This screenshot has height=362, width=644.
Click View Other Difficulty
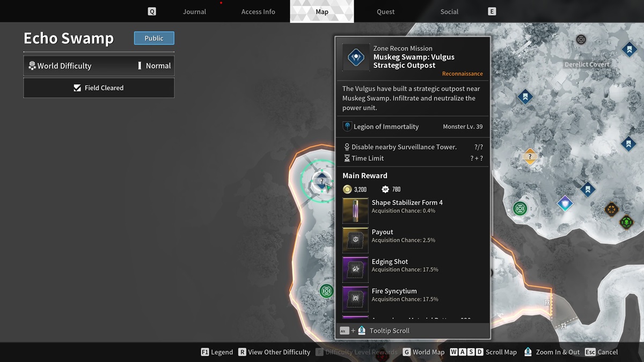click(274, 352)
